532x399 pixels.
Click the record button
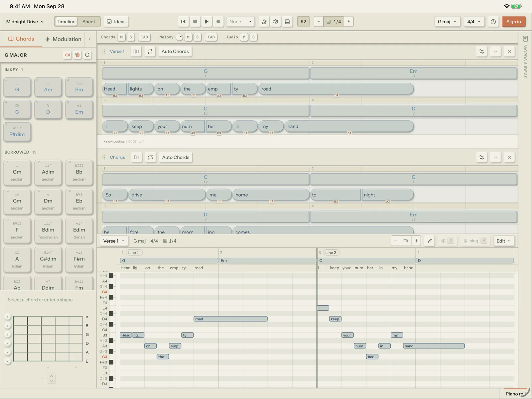click(218, 22)
